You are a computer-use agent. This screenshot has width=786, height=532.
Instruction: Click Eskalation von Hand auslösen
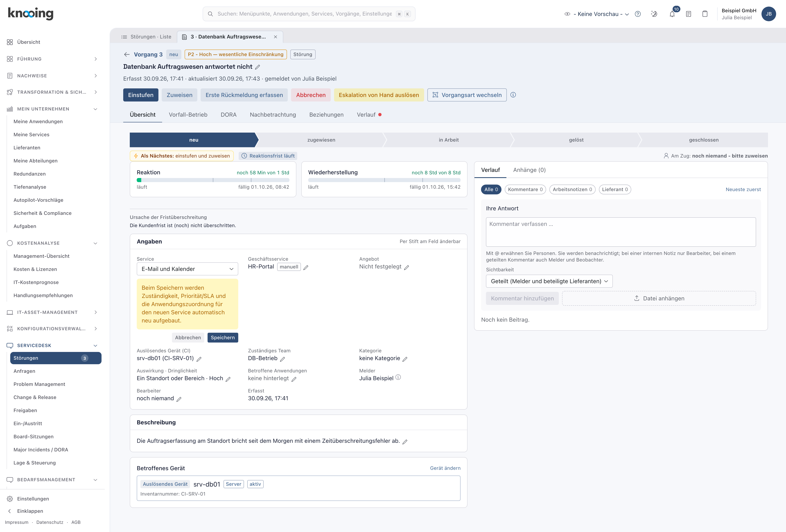click(x=379, y=95)
